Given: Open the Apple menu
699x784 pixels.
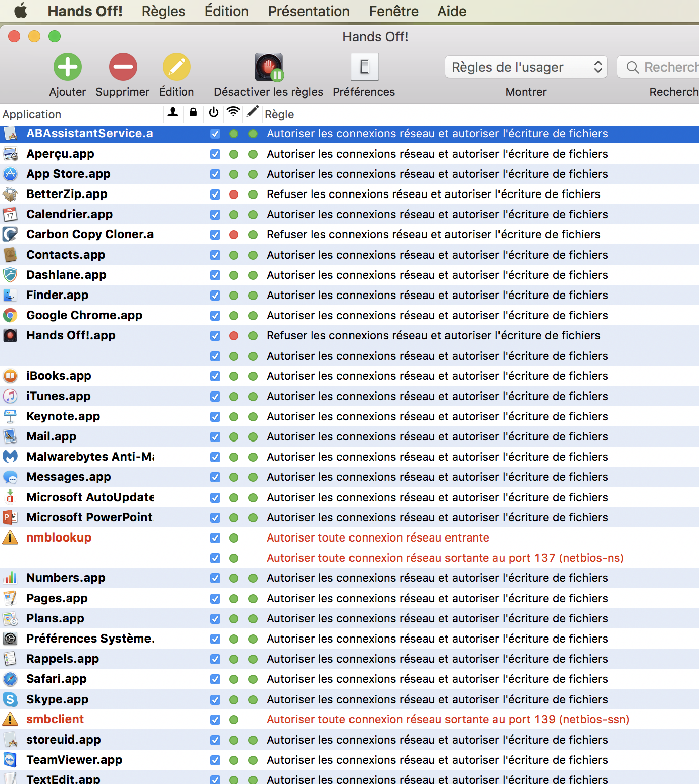Looking at the screenshot, I should point(21,11).
